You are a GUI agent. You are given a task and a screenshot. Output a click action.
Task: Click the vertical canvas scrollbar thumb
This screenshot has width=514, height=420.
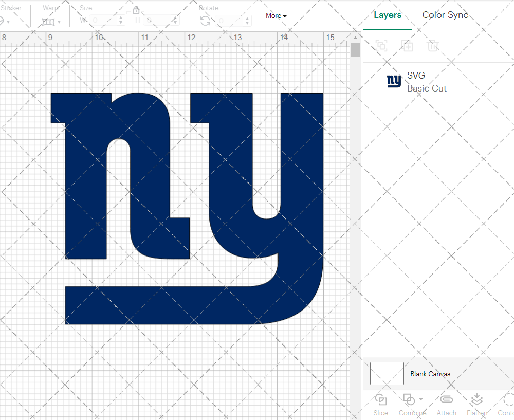(355, 50)
